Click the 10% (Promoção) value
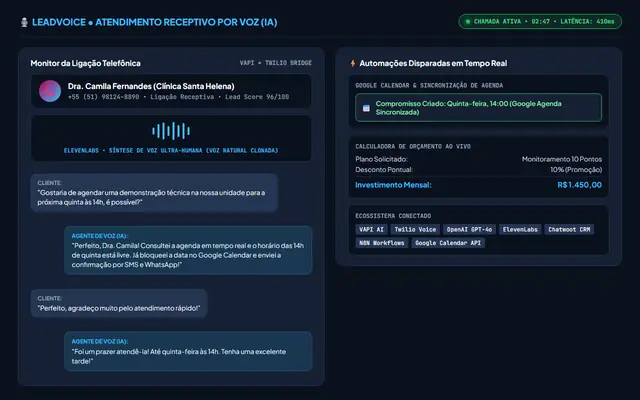Viewport: 640px width, 400px height. pyautogui.click(x=576, y=170)
